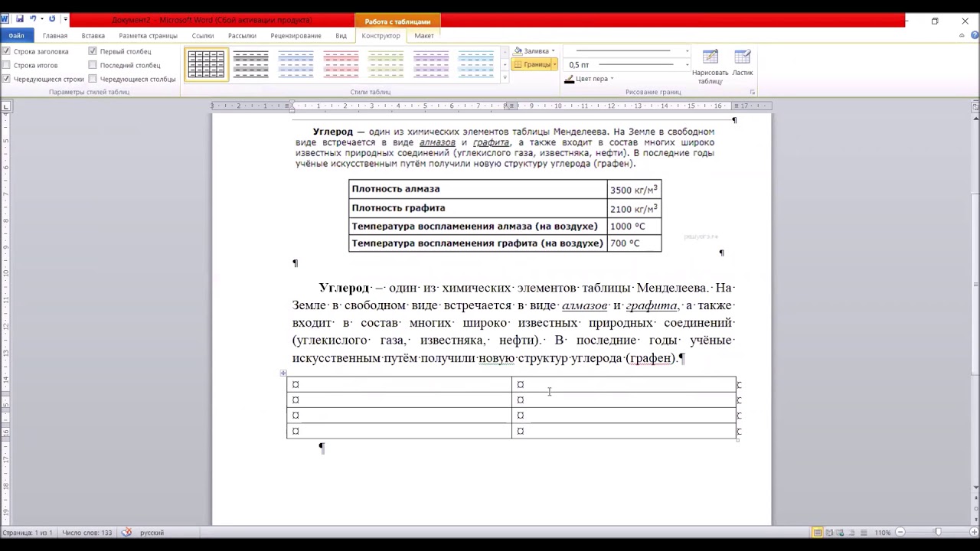The image size is (980, 551).
Task: Click the 110% zoom level button
Action: (x=882, y=533)
